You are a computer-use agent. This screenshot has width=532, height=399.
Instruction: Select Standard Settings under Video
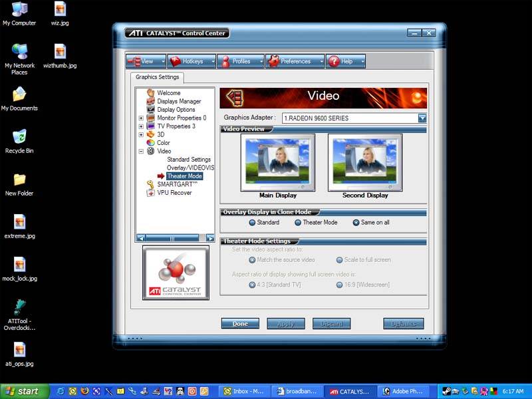tap(189, 160)
